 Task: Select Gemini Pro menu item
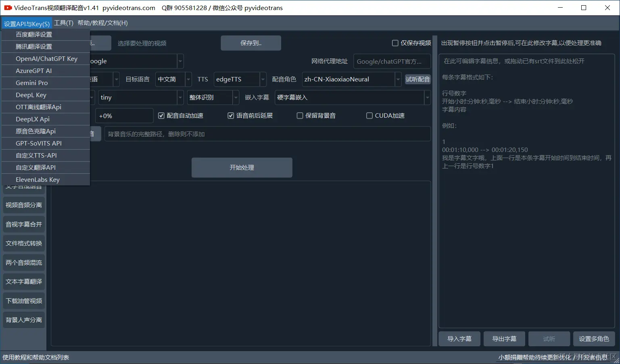[x=46, y=83]
